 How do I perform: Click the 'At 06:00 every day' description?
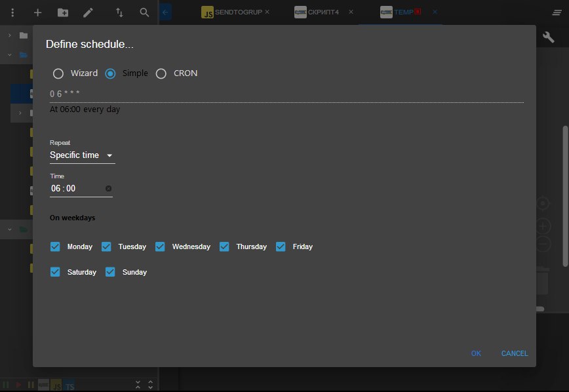point(85,109)
